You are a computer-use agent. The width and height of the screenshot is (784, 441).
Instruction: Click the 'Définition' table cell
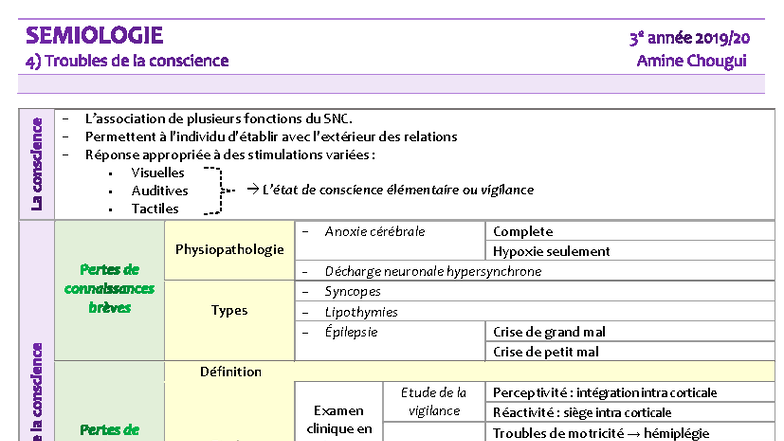click(x=229, y=371)
